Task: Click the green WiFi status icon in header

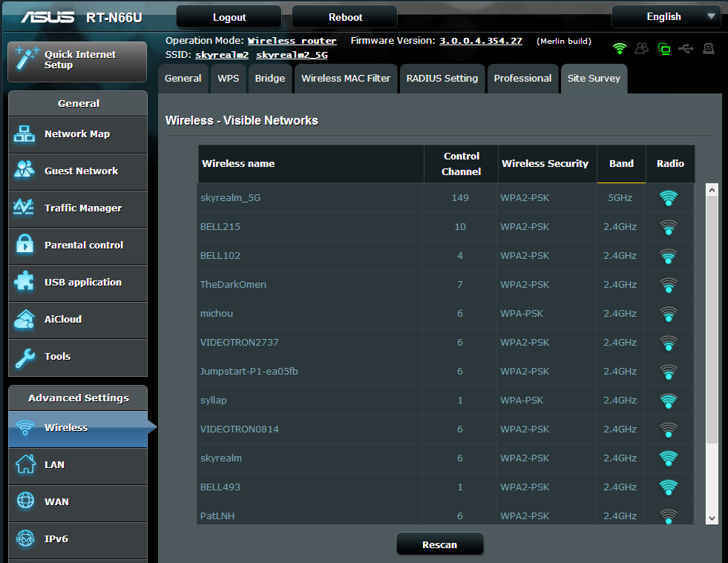Action: [x=620, y=47]
